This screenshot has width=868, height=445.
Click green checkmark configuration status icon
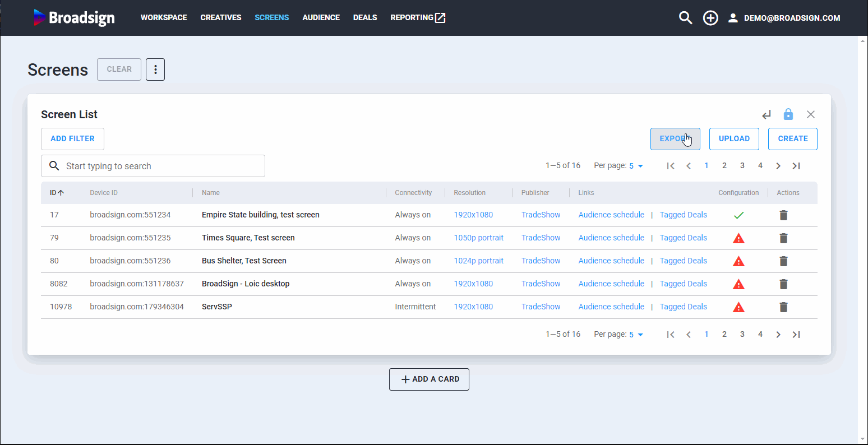point(738,215)
